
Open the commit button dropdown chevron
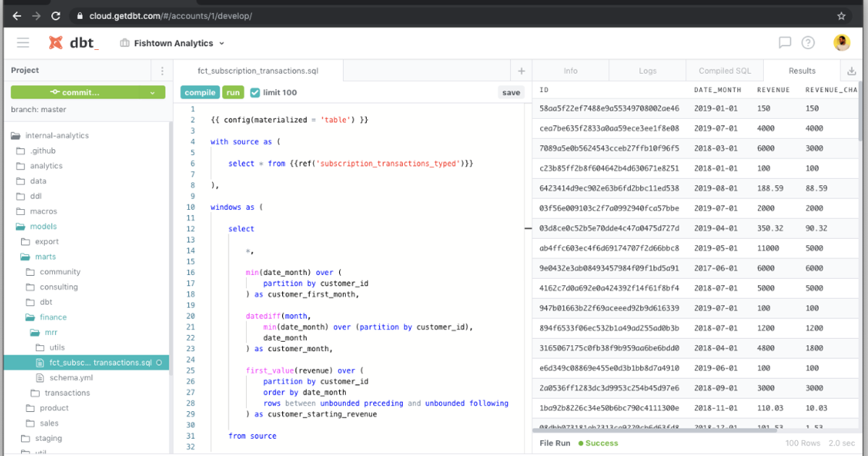click(x=153, y=93)
